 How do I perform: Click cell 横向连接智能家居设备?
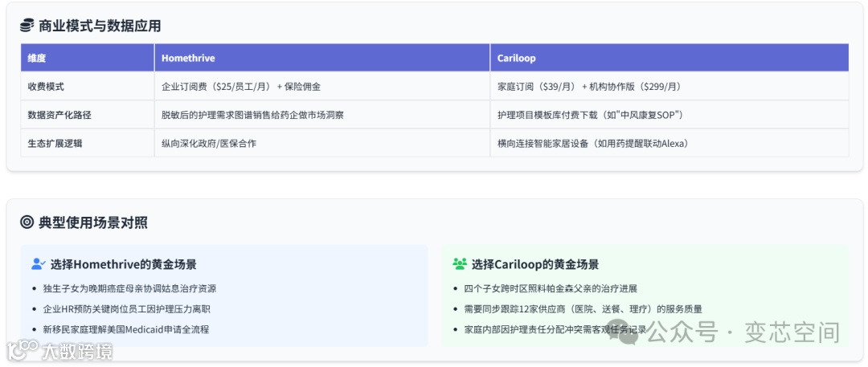669,144
